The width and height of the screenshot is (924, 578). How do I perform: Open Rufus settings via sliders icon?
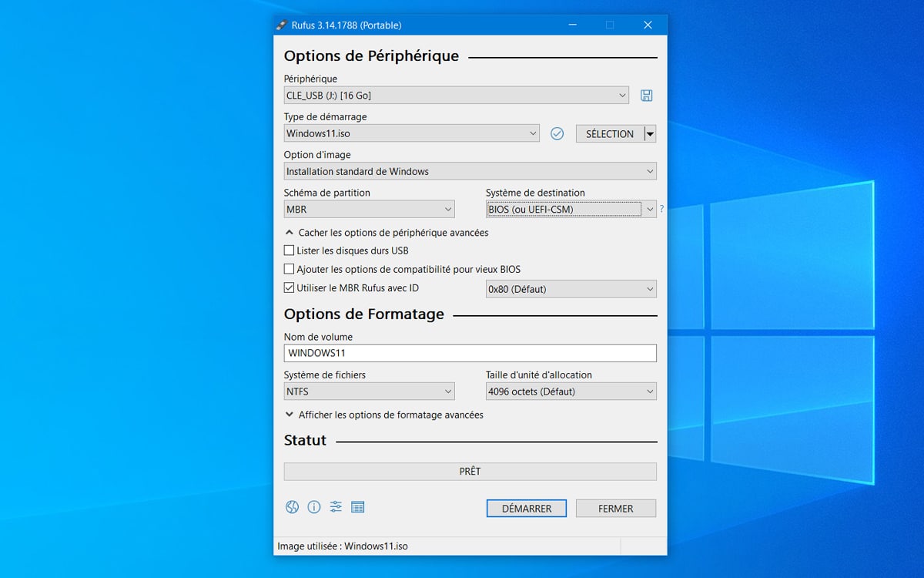click(x=335, y=506)
